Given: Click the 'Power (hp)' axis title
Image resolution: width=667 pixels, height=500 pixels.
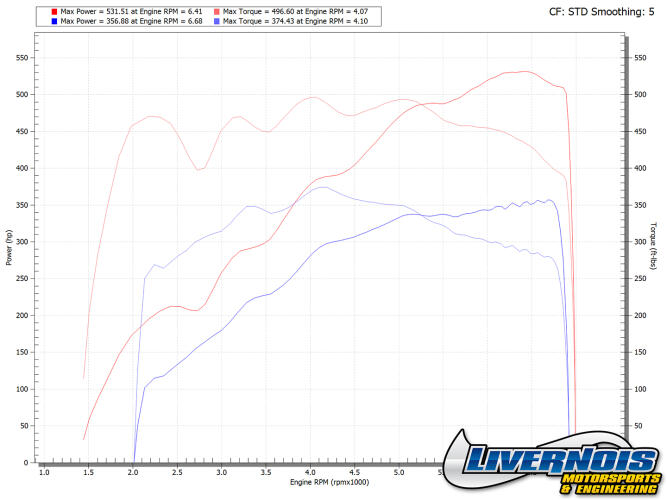Looking at the screenshot, I should 9,248.
